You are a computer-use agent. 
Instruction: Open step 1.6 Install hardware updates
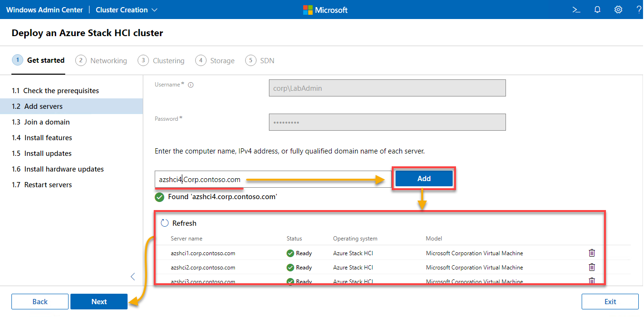point(71,169)
